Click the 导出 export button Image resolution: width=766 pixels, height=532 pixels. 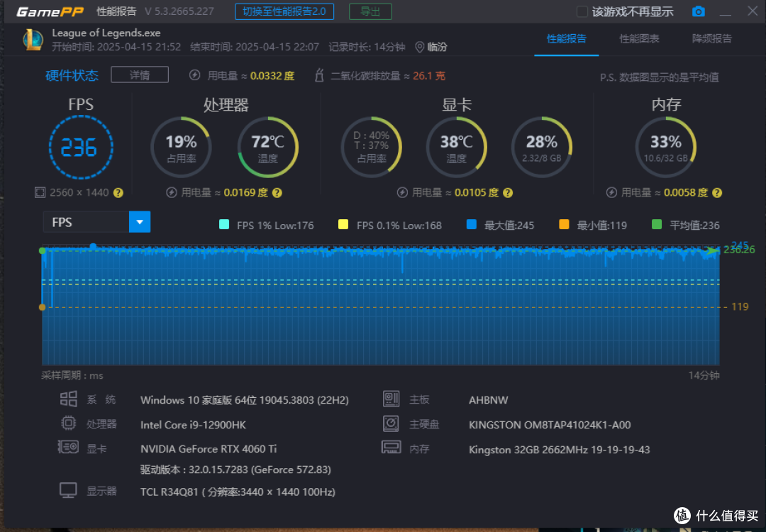pos(370,11)
